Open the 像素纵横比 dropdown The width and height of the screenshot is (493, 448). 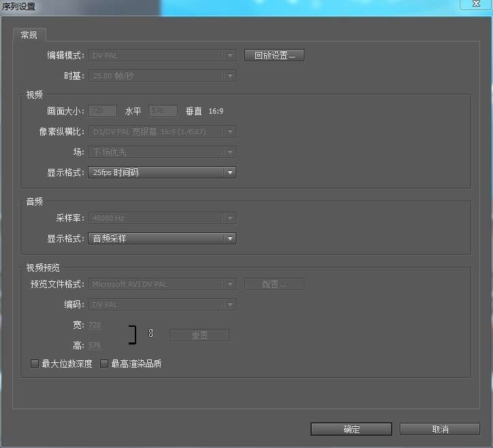[162, 131]
